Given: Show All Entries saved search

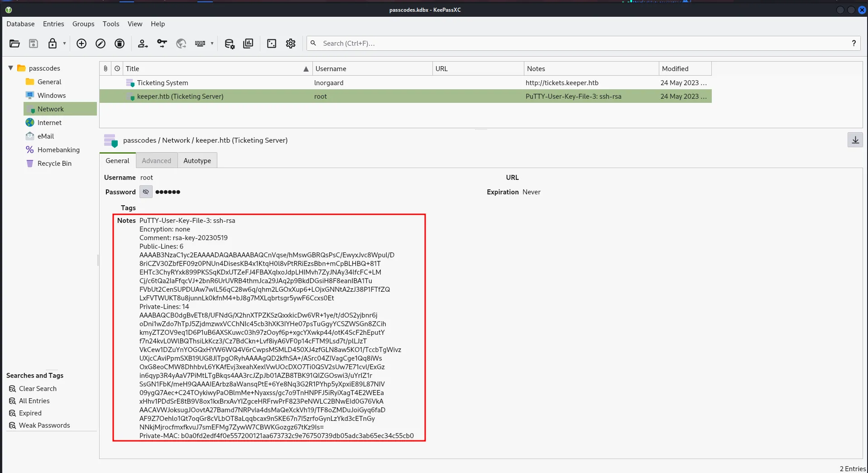Looking at the screenshot, I should point(34,401).
